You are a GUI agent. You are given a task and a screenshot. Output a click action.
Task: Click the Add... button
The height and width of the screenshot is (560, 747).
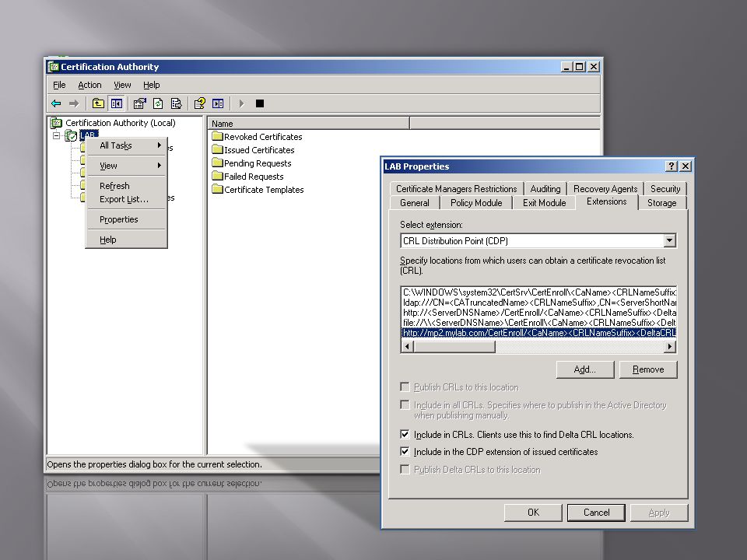pyautogui.click(x=584, y=369)
